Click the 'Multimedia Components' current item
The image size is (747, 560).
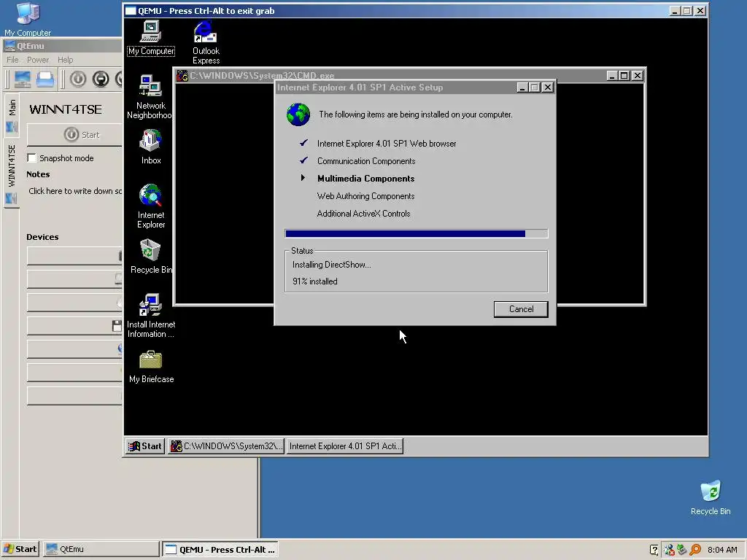366,179
